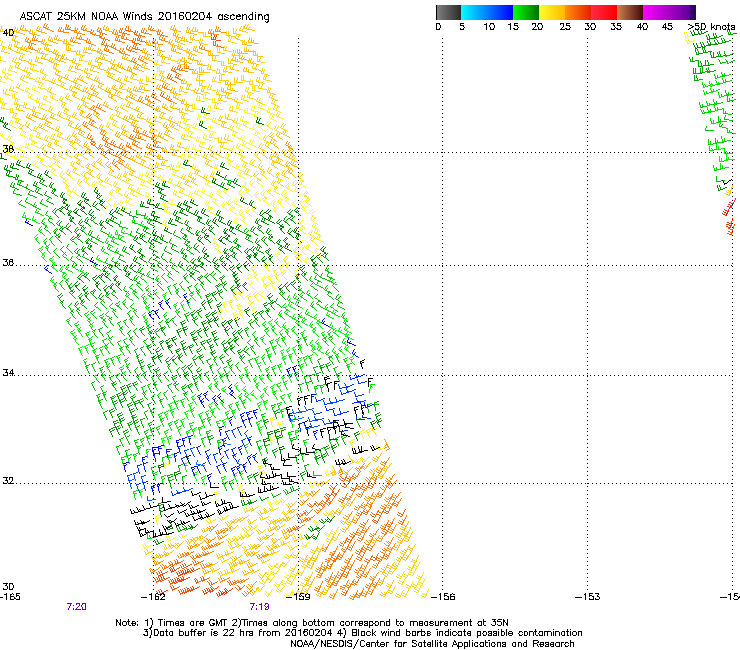Click the '>50 knots' legend label
This screenshot has width=740, height=650.
point(712,27)
